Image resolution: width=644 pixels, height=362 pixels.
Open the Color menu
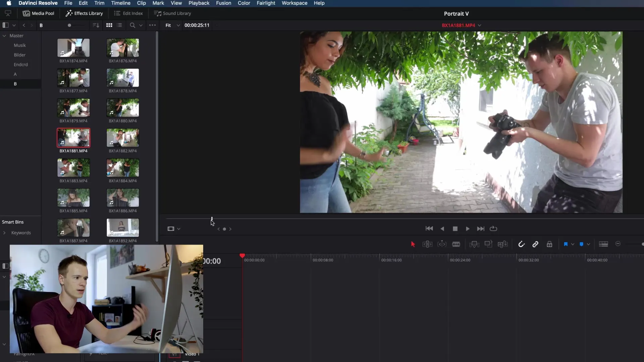click(x=244, y=3)
